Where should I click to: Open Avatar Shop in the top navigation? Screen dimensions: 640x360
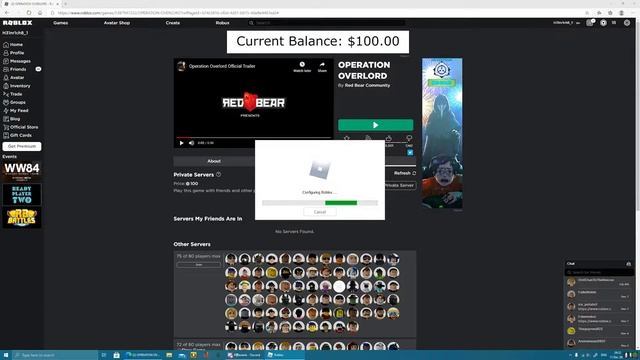click(117, 23)
